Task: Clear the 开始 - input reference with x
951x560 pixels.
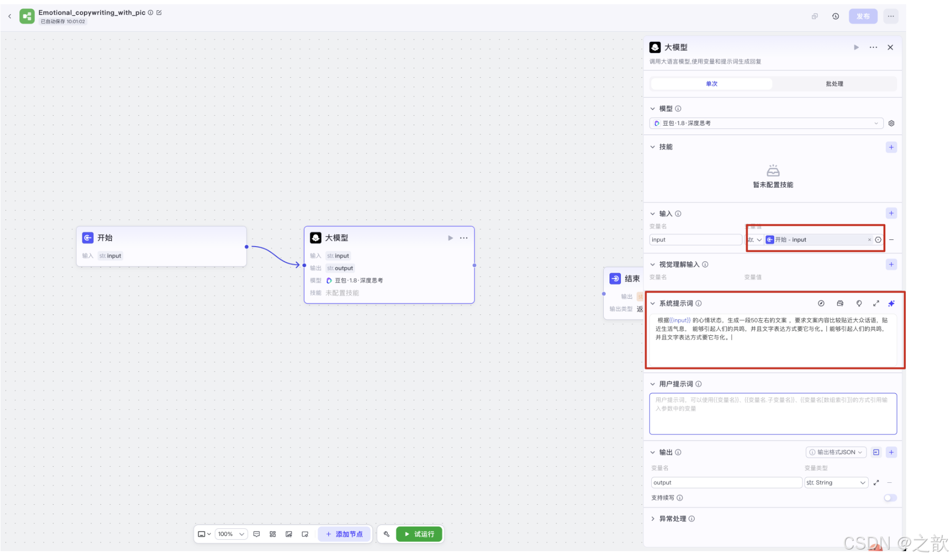Action: click(x=869, y=240)
